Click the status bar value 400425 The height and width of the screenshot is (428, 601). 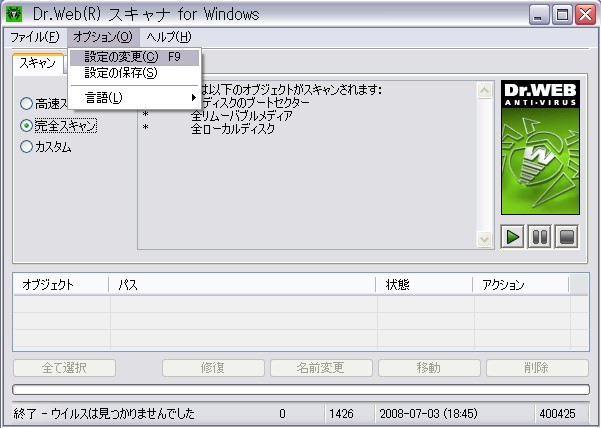tap(557, 414)
